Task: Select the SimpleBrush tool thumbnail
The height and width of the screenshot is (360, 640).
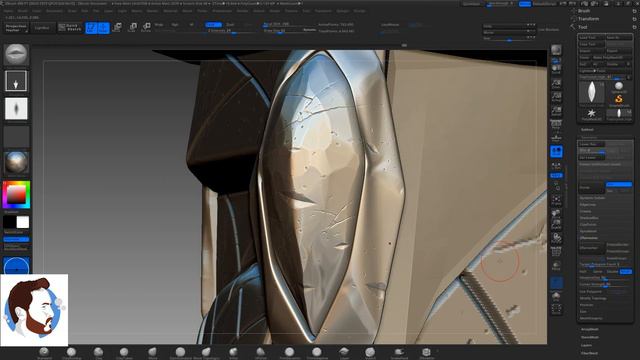Action: [619, 99]
